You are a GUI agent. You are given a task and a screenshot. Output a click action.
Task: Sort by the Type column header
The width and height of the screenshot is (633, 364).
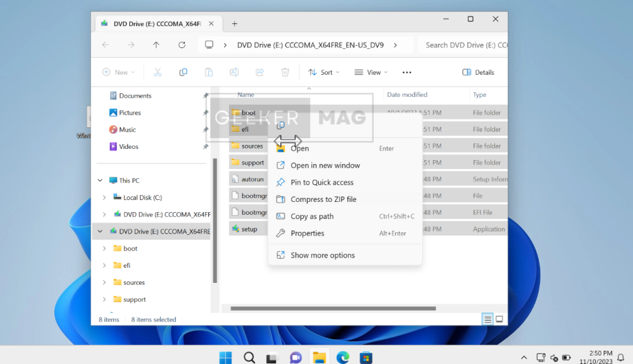point(480,95)
